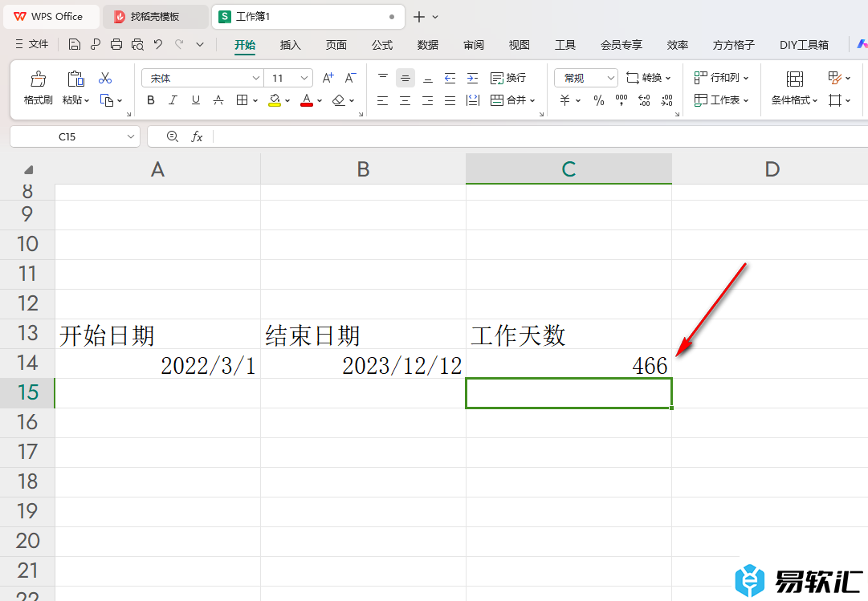This screenshot has width=868, height=601.
Task: Click the Format Painter brush icon
Action: click(x=39, y=79)
